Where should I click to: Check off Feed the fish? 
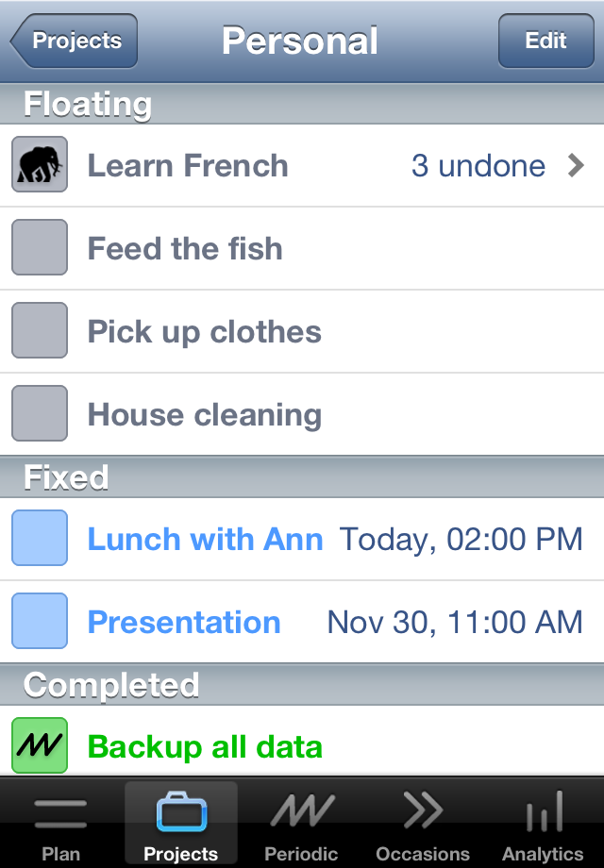40,247
